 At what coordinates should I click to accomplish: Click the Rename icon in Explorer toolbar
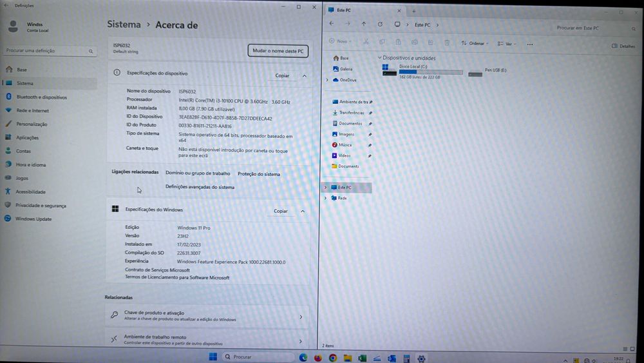coord(414,43)
